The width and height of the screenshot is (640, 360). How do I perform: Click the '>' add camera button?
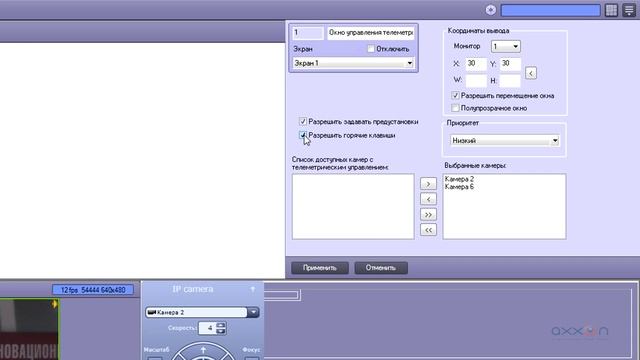[x=428, y=184]
